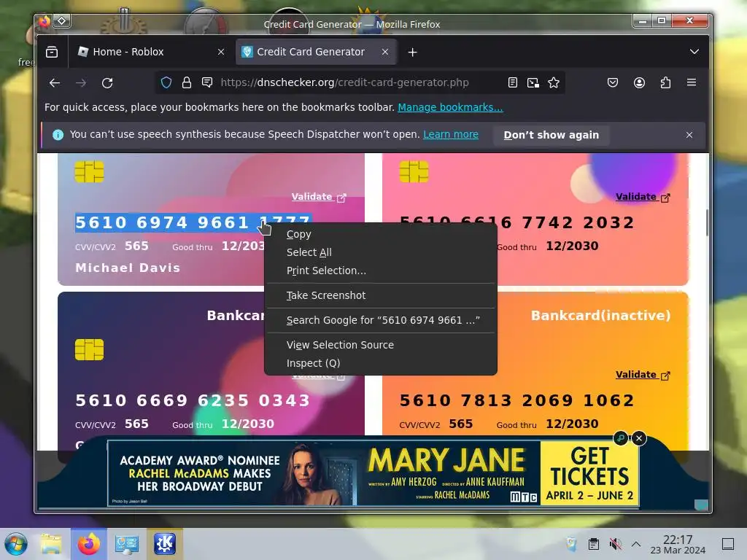Viewport: 747px width, 560px height.
Task: Bookmark this page with star icon
Action: pos(554,83)
